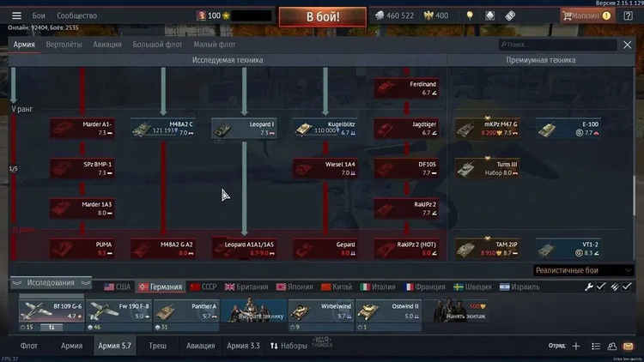
Task: Open the help question mark icon
Action: click(x=628, y=15)
